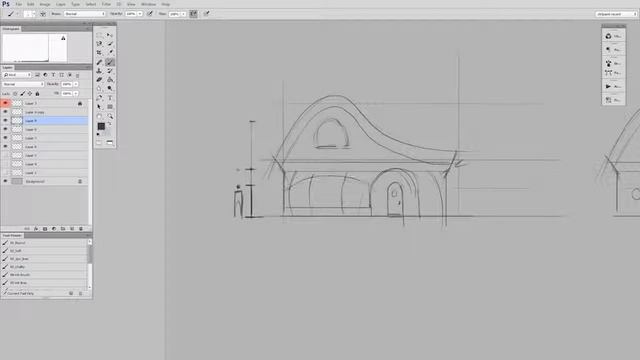The image size is (640, 360).
Task: Click the Tool Presets list scrollbar thumb
Action: [x=90, y=254]
